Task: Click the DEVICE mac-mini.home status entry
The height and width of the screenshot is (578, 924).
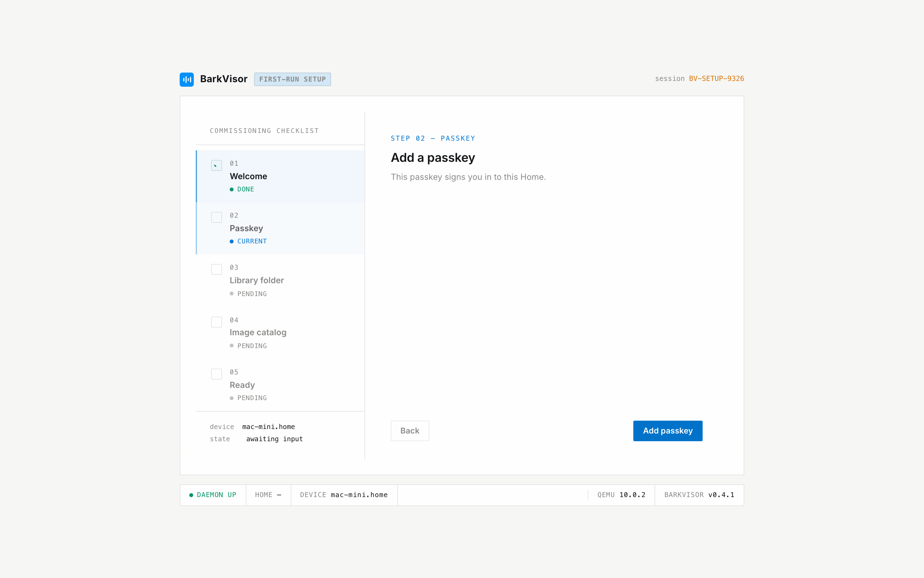Action: (344, 495)
